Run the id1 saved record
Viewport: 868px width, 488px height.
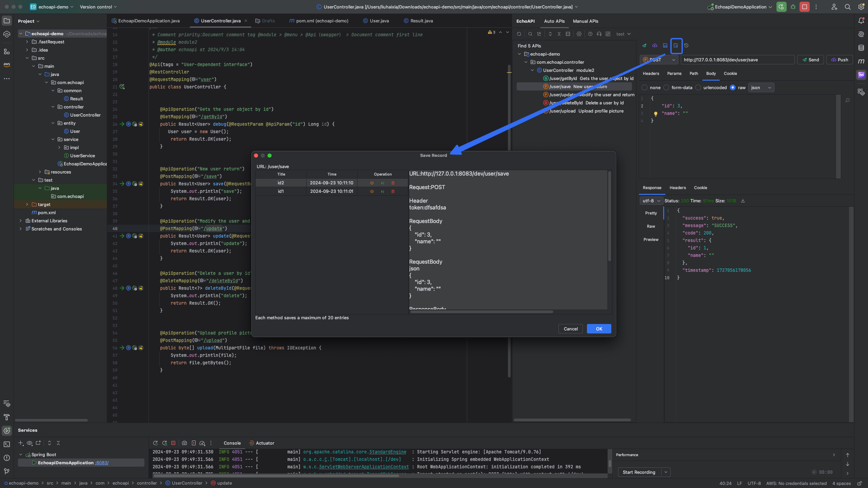point(382,191)
